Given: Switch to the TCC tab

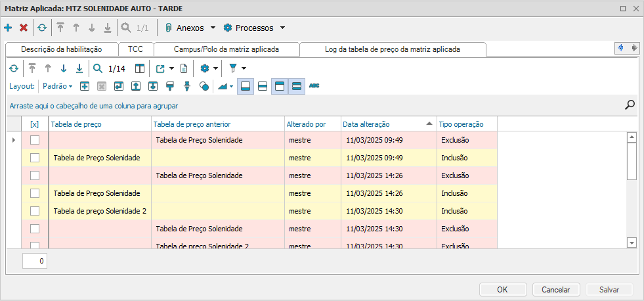Looking at the screenshot, I should point(135,49).
